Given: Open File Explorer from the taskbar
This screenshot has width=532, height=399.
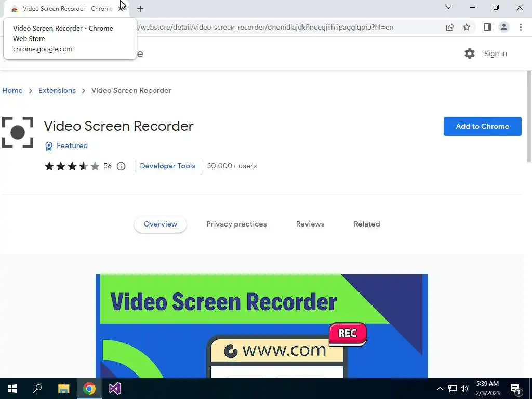Looking at the screenshot, I should (63, 389).
